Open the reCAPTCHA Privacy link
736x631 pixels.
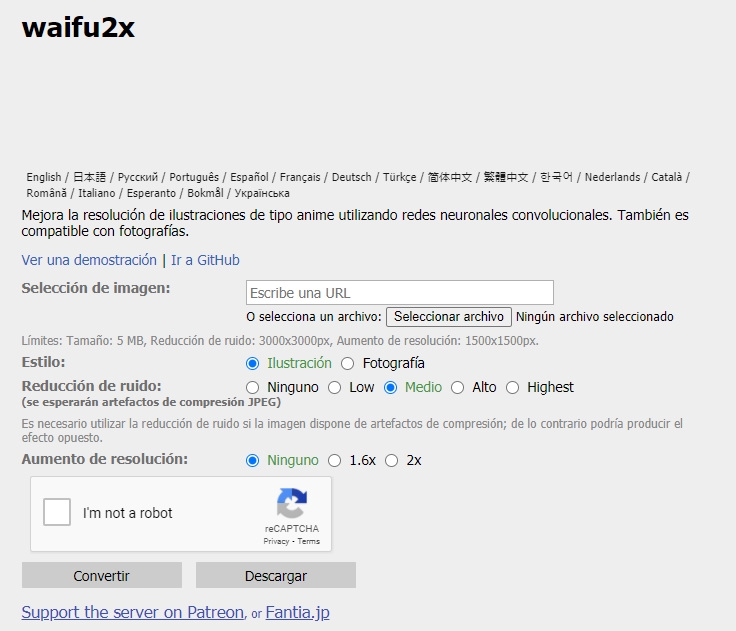tap(276, 541)
